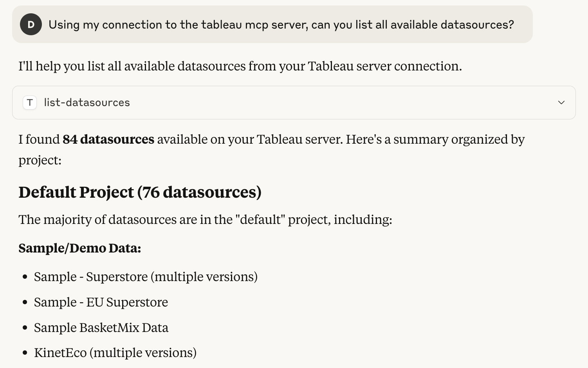Click the bullet beside KinetEco
Screen dimensions: 588x368
click(x=25, y=353)
